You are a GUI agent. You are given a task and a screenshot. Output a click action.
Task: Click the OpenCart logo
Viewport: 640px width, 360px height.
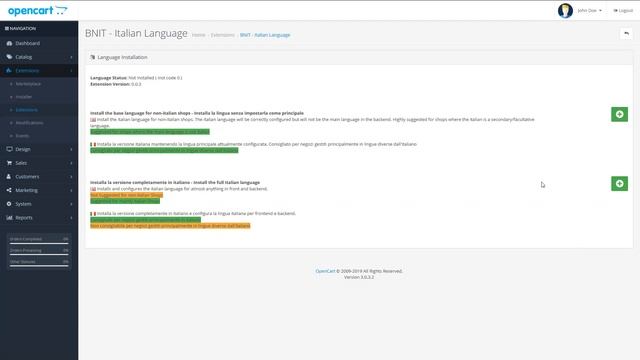[38, 11]
